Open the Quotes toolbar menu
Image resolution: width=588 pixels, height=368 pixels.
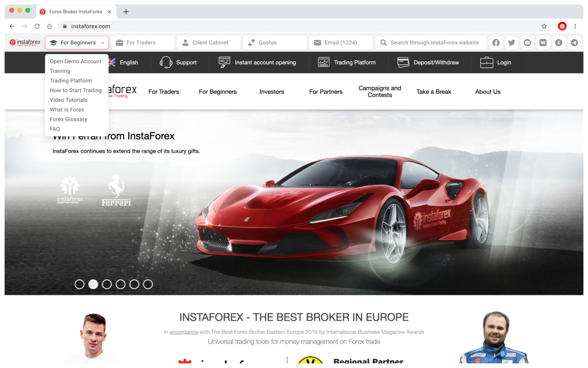click(x=275, y=43)
